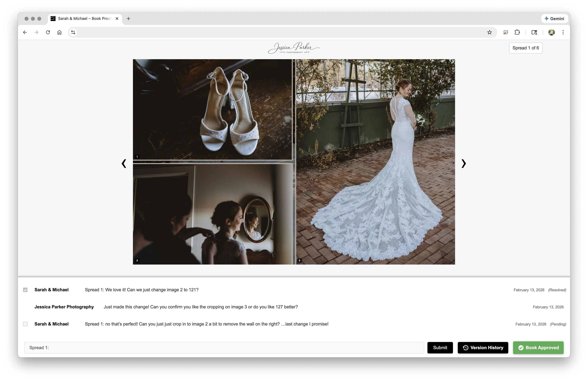The width and height of the screenshot is (588, 381).
Task: Open Version History
Action: point(483,348)
